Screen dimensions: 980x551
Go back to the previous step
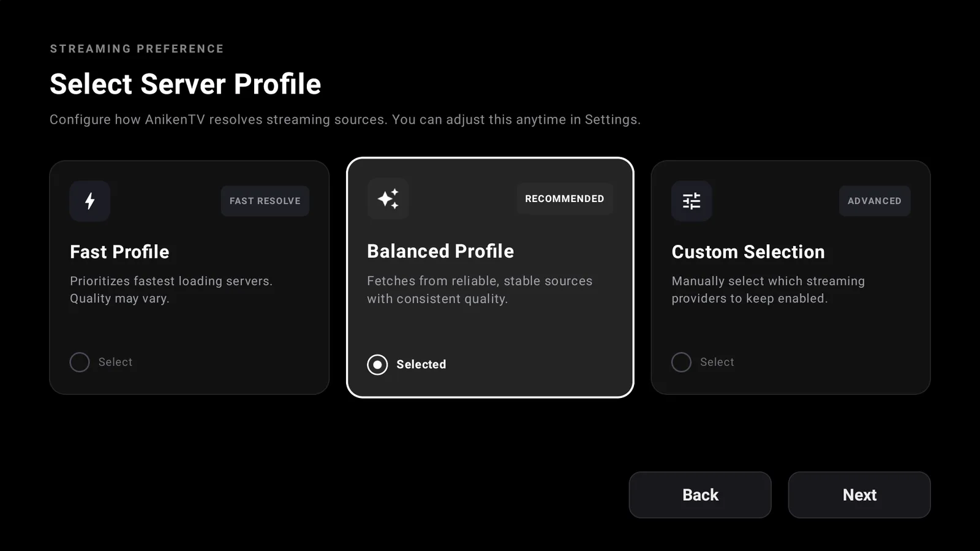pos(700,495)
